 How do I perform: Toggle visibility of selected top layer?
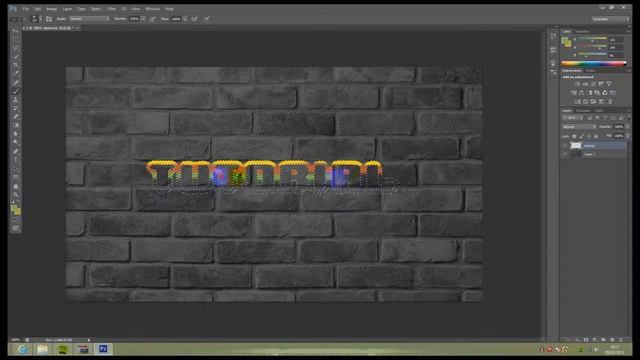[565, 145]
